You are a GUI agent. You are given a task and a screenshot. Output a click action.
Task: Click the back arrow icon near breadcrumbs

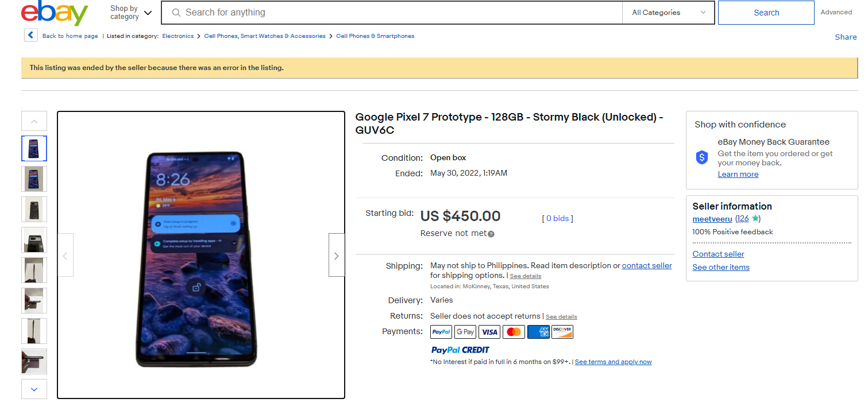point(31,35)
